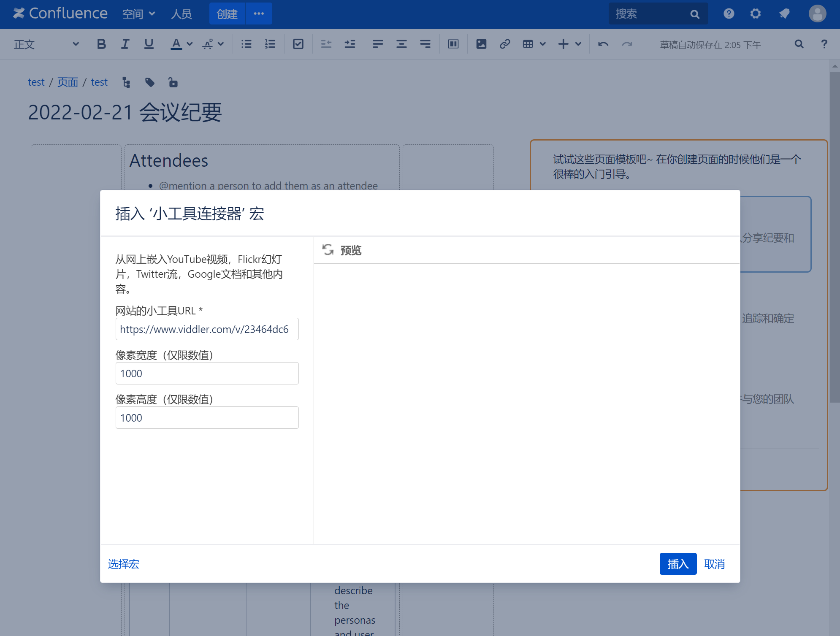Click the 选择宏 select macro link

coord(123,564)
